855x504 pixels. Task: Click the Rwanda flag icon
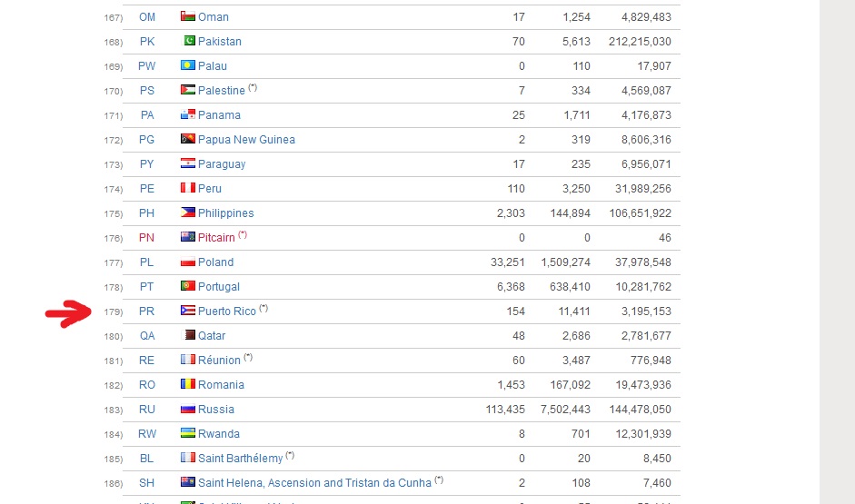pyautogui.click(x=188, y=434)
